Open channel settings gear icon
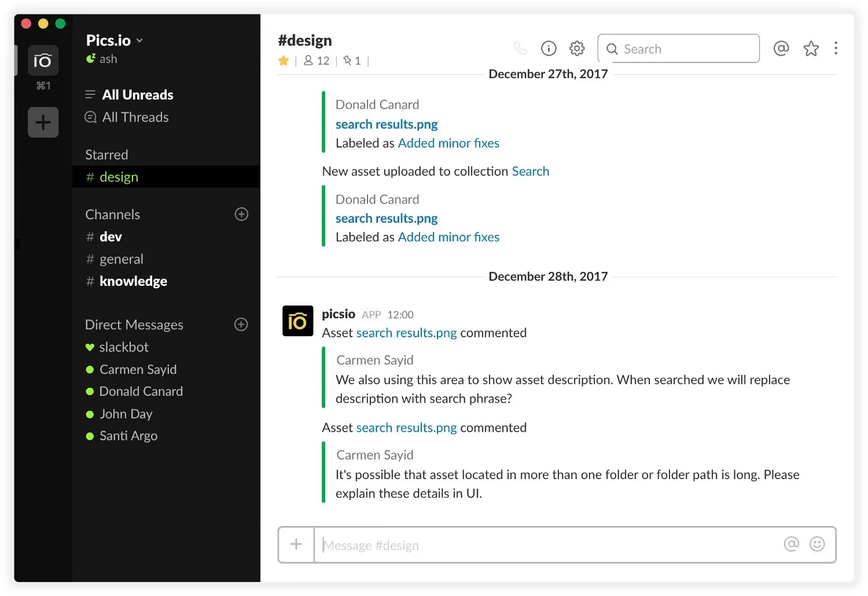The height and width of the screenshot is (596, 868). coord(577,48)
